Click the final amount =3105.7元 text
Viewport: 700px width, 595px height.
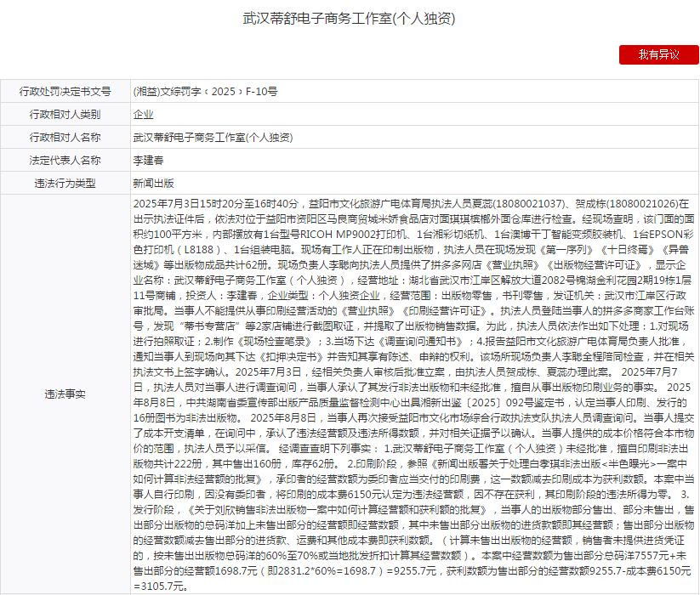click(x=160, y=586)
